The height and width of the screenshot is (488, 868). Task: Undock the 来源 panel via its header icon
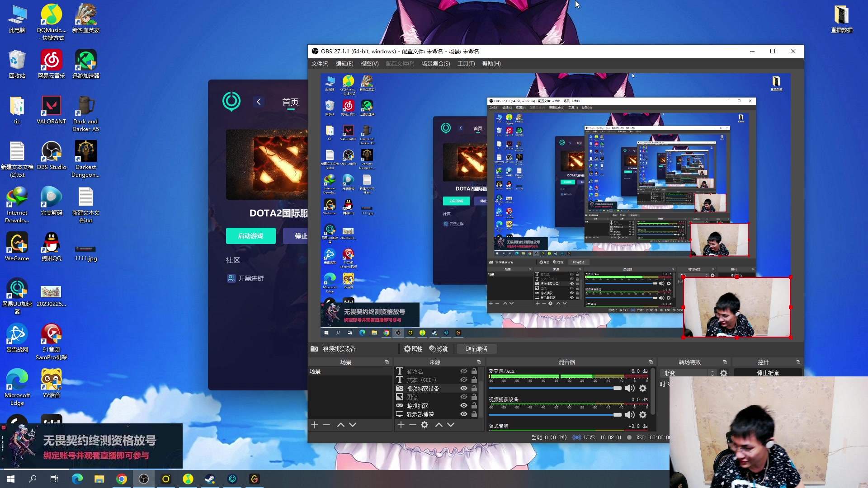coord(479,362)
